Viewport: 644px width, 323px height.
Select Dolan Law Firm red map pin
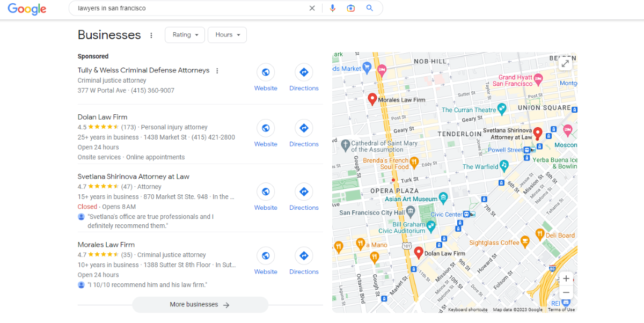click(x=419, y=253)
